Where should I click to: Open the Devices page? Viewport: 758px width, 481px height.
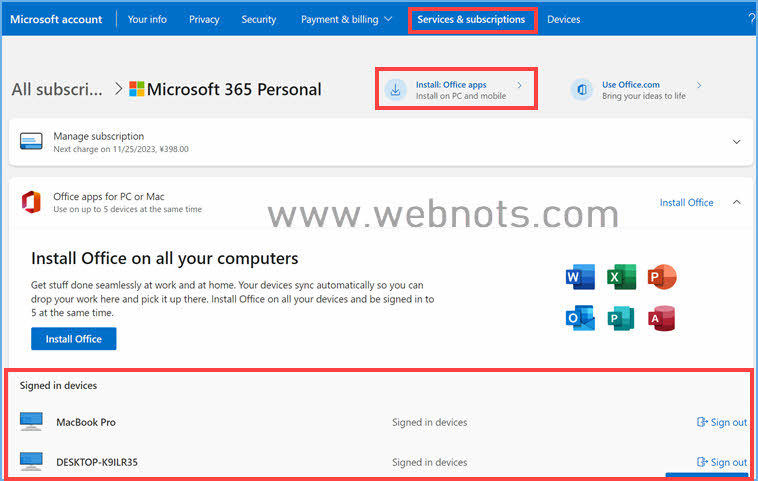pos(563,19)
